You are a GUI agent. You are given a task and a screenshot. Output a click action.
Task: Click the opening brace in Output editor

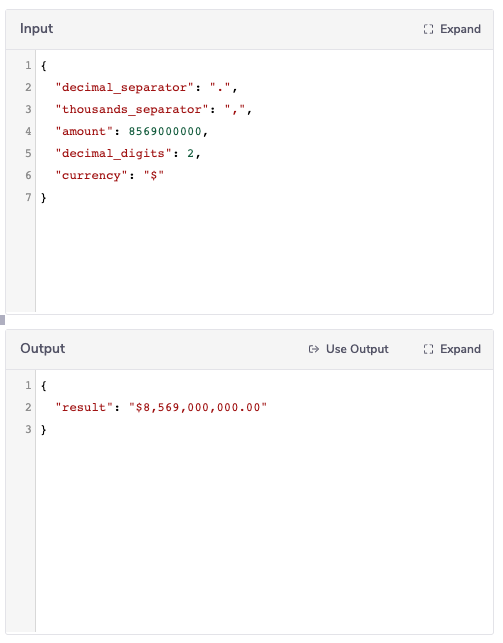click(43, 385)
